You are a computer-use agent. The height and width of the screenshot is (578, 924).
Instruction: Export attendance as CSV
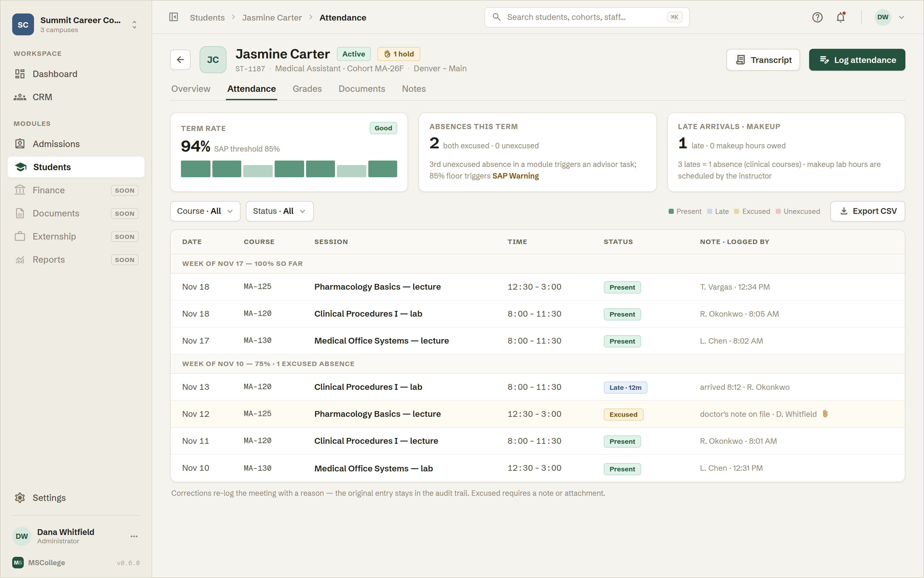[x=868, y=211]
